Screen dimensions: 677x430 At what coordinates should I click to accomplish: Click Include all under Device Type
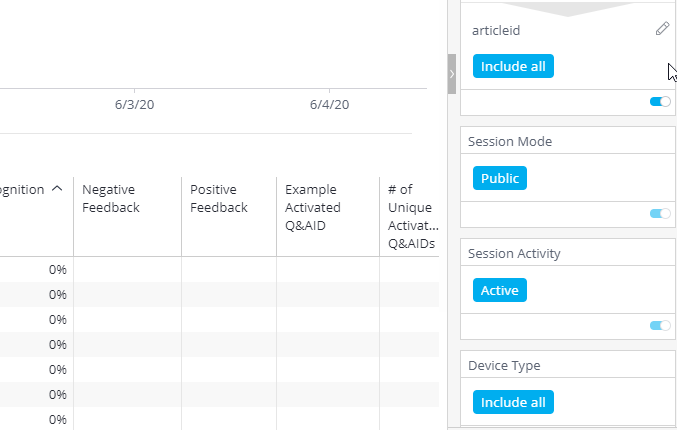tap(513, 402)
